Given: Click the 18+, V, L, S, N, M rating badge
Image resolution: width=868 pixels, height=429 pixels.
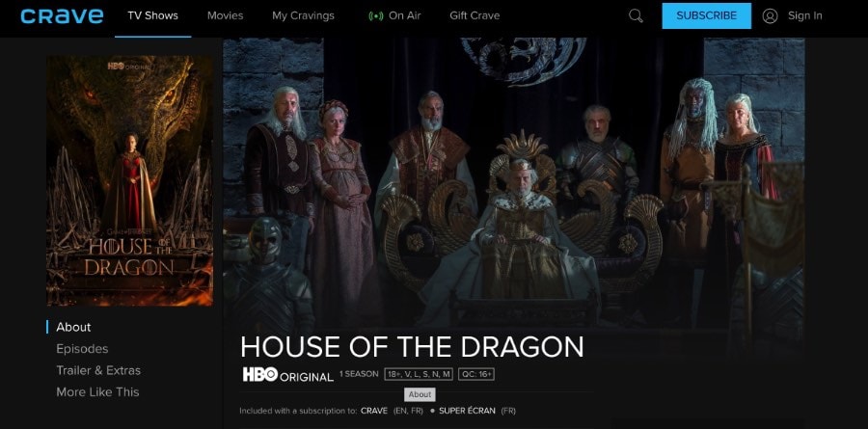Looking at the screenshot, I should pos(420,374).
